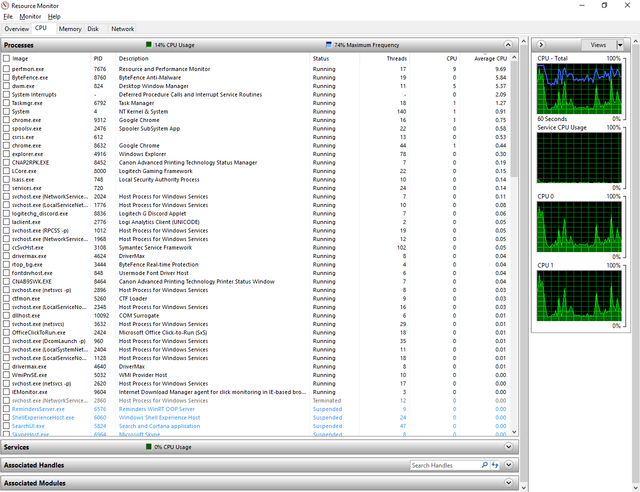Select the ShellExperienceHost.exe row
The height and width of the screenshot is (492, 640).
(256, 418)
